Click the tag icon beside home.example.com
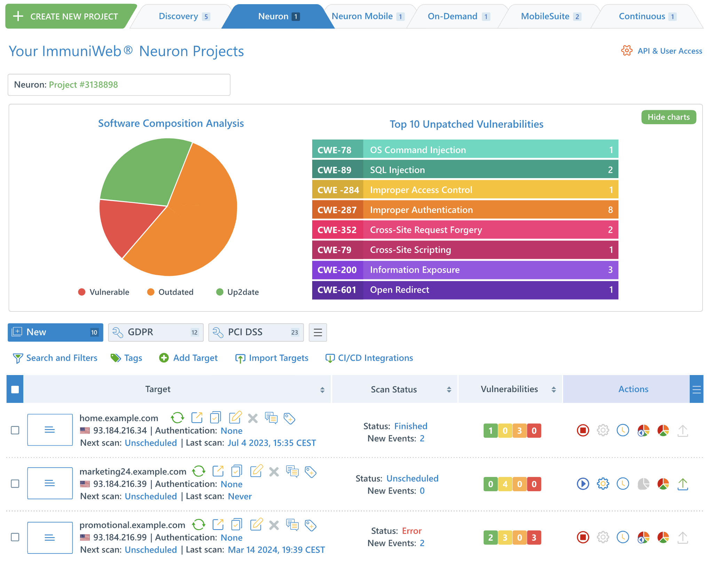Screen dimensions: 728x565 pos(290,418)
